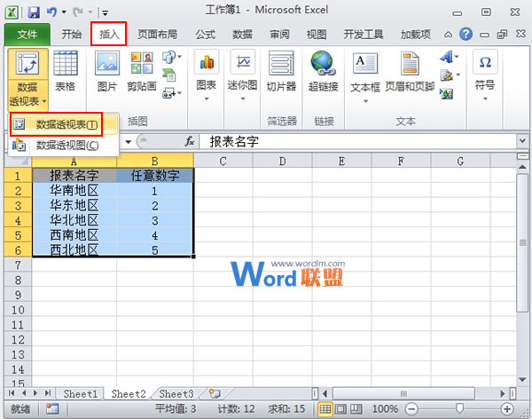The image size is (532, 419).
Task: Click the zoom slider in status bar
Action: click(458, 409)
